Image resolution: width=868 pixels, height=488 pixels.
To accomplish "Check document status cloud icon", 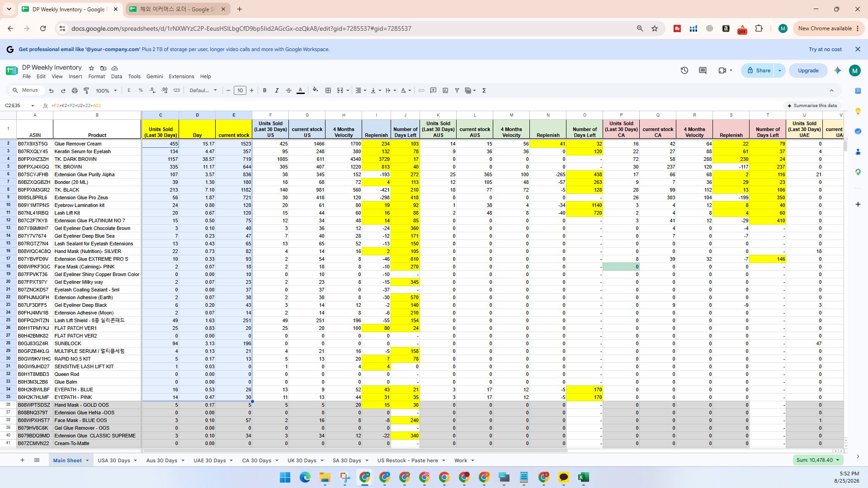I will [115, 68].
